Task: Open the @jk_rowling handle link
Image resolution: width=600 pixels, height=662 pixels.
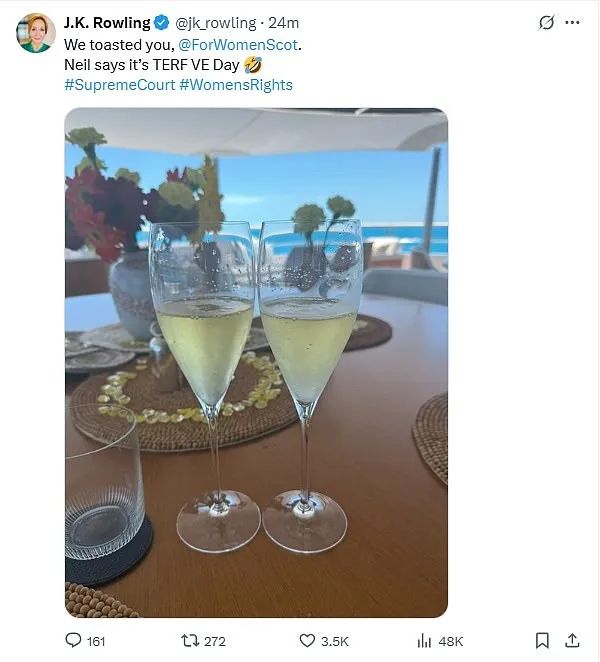Action: point(216,23)
